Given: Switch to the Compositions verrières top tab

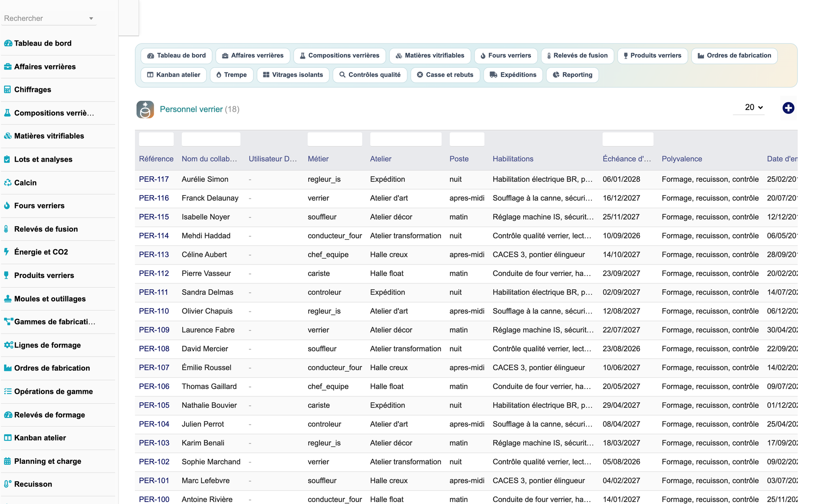Looking at the screenshot, I should 340,56.
